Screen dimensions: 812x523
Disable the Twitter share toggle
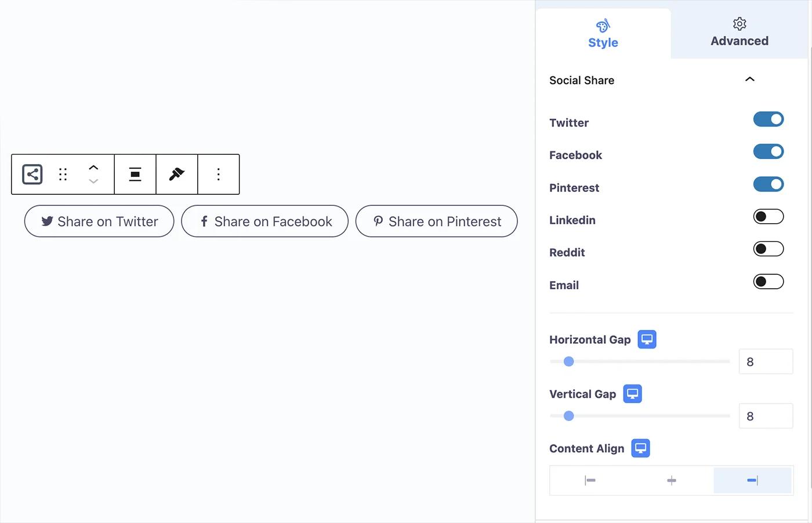[x=768, y=119]
